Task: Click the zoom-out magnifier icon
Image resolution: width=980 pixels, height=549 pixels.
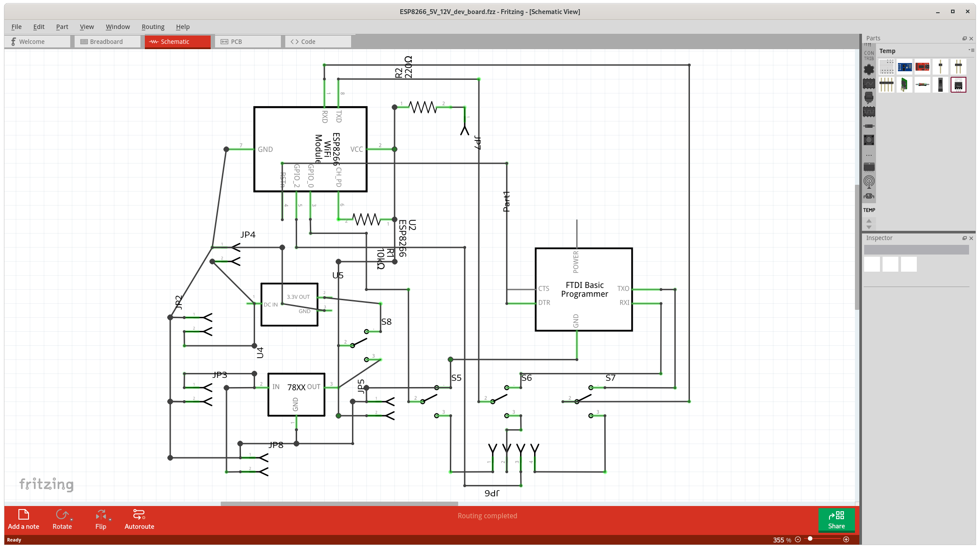Action: coord(799,540)
